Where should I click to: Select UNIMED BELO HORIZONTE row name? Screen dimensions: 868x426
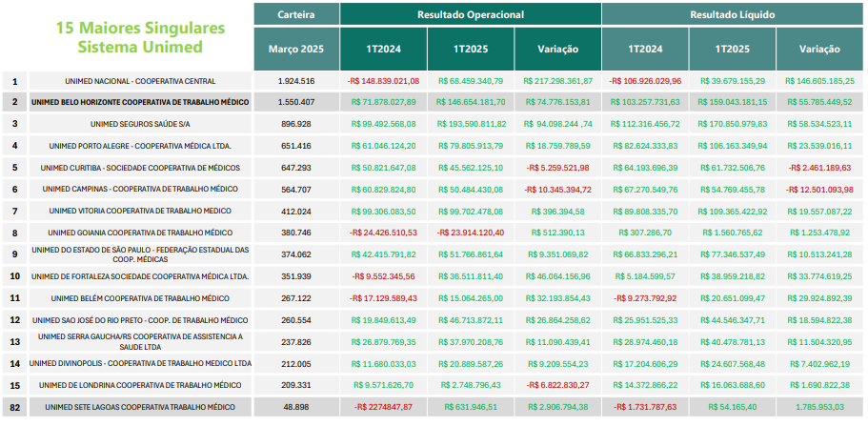pyautogui.click(x=140, y=103)
